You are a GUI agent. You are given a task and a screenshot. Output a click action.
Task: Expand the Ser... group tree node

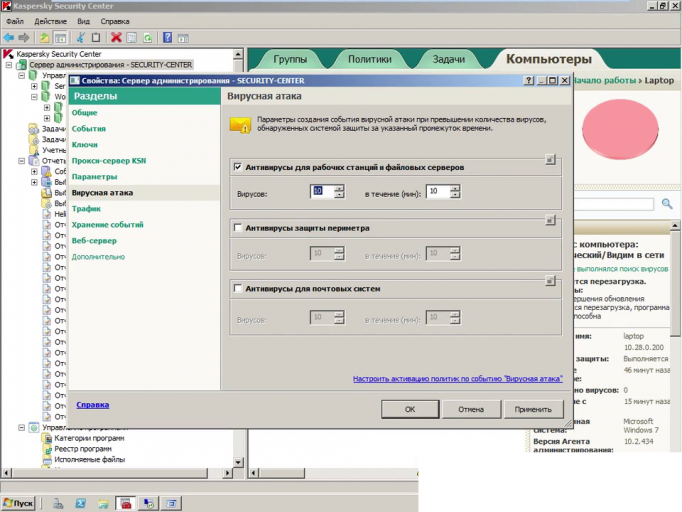click(x=34, y=86)
